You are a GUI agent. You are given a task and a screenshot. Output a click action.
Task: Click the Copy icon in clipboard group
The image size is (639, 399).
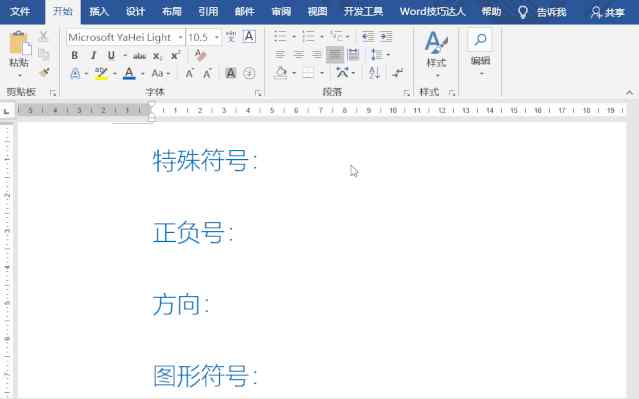coord(43,54)
